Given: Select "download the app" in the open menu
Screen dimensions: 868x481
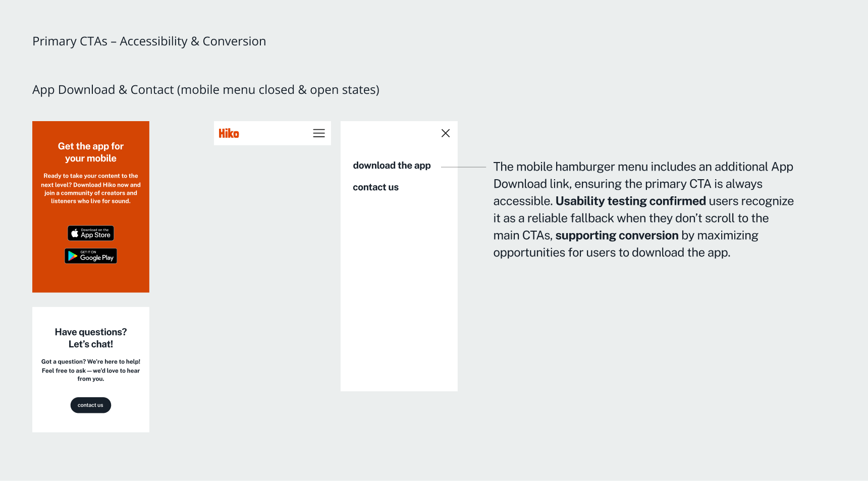Looking at the screenshot, I should (392, 166).
